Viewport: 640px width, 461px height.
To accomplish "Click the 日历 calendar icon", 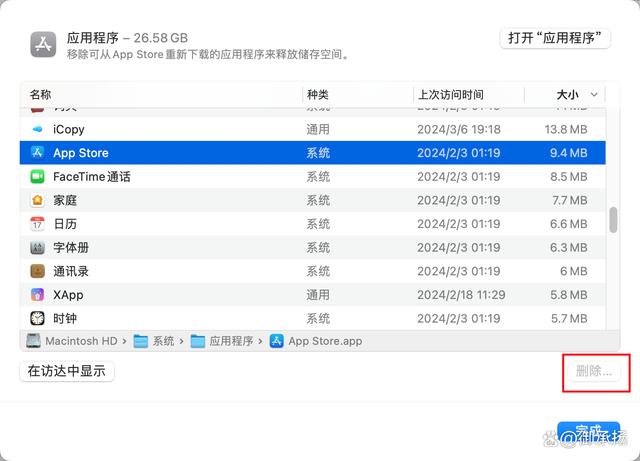I will tap(37, 224).
